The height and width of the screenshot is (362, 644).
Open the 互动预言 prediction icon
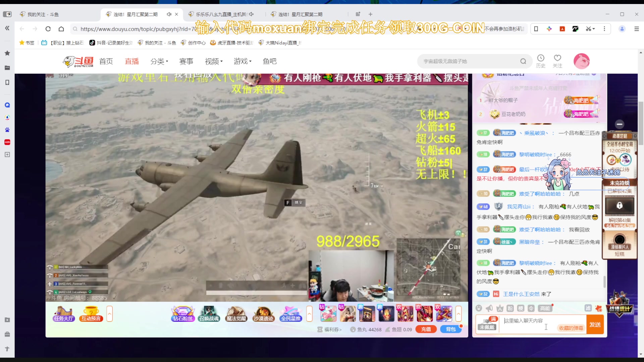pyautogui.click(x=91, y=314)
